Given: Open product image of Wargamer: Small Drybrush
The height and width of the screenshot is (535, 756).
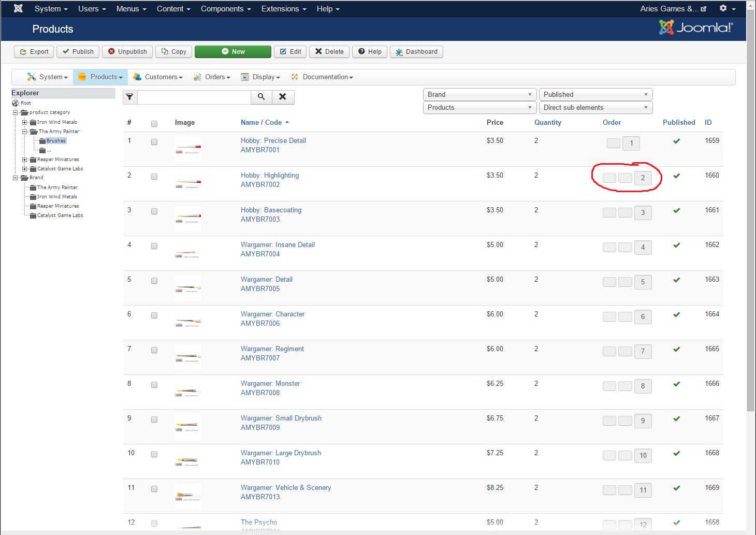Looking at the screenshot, I should (188, 427).
